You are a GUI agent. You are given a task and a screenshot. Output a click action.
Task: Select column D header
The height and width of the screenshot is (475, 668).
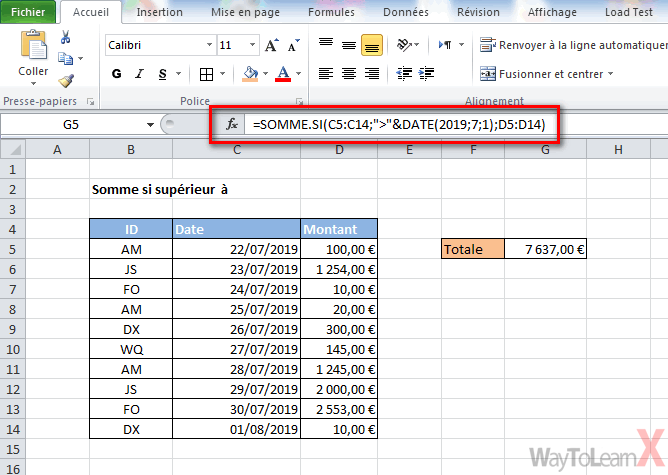pyautogui.click(x=339, y=150)
